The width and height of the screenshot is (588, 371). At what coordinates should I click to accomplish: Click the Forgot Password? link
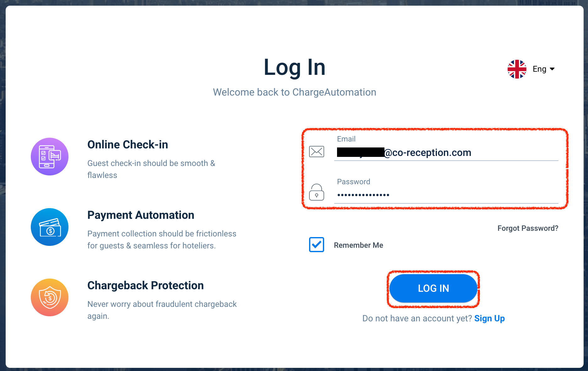pos(528,228)
